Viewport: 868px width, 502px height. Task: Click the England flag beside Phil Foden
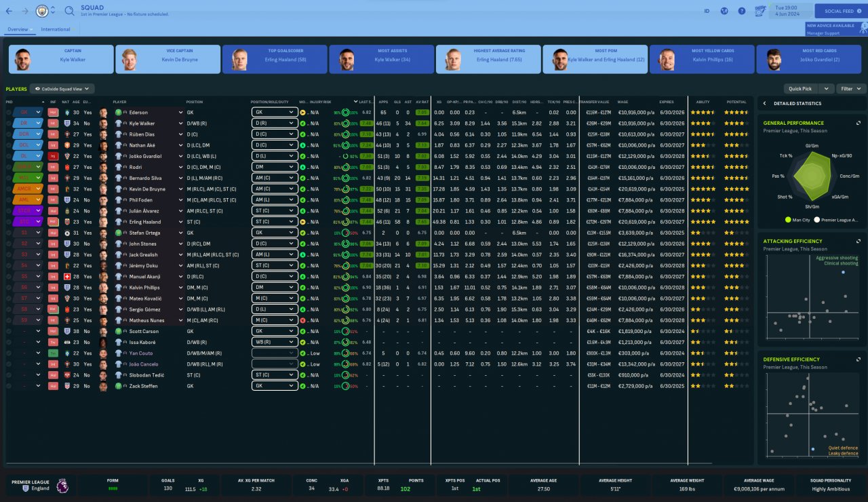[66, 200]
